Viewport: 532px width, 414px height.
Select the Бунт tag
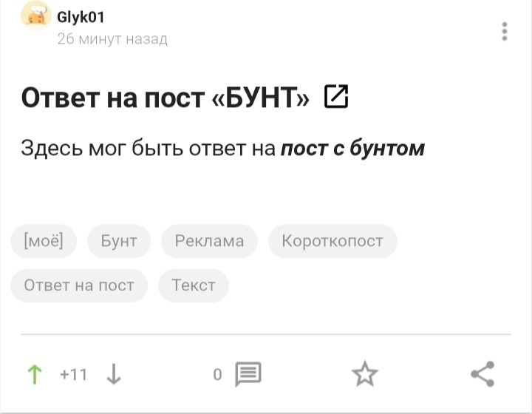click(x=119, y=241)
